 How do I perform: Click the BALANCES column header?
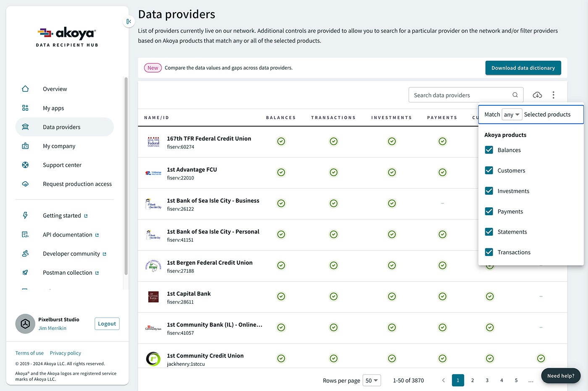[281, 117]
